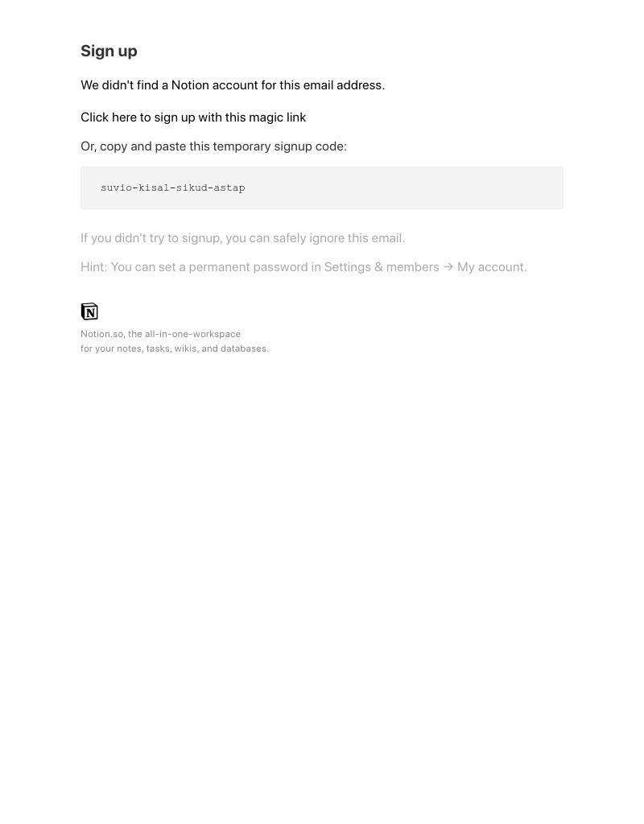Click the arrow icon before My account
This screenshot has width=644, height=824.
click(x=448, y=267)
